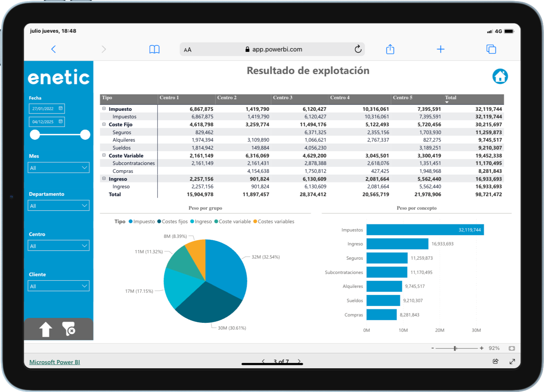Enter full screen mode with the diagonal arrows
The width and height of the screenshot is (544, 392).
(512, 361)
